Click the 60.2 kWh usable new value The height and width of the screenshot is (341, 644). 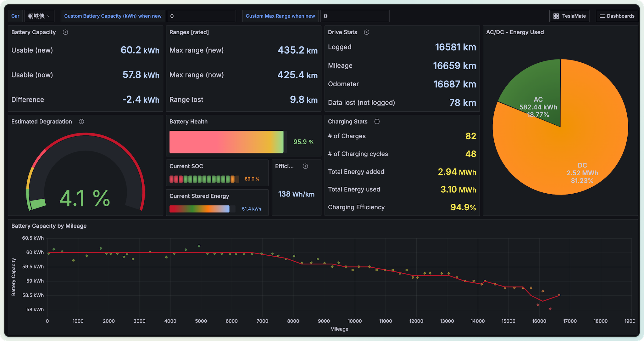coord(140,50)
